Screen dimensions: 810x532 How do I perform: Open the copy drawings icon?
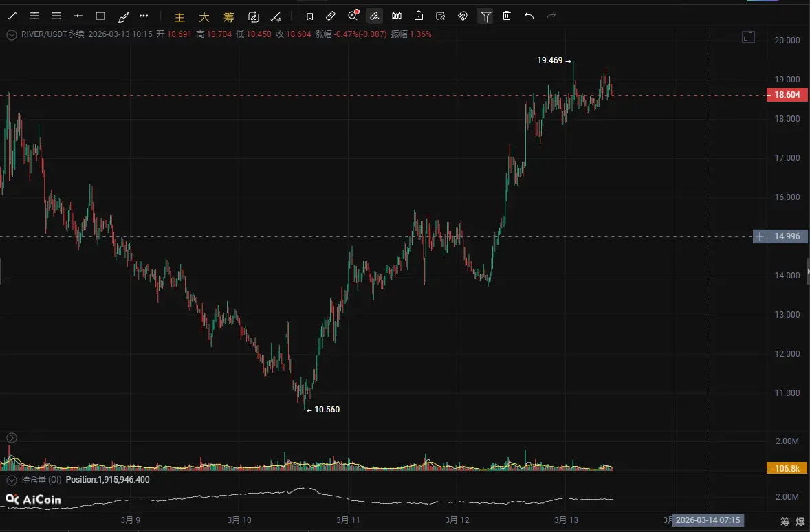click(x=309, y=16)
